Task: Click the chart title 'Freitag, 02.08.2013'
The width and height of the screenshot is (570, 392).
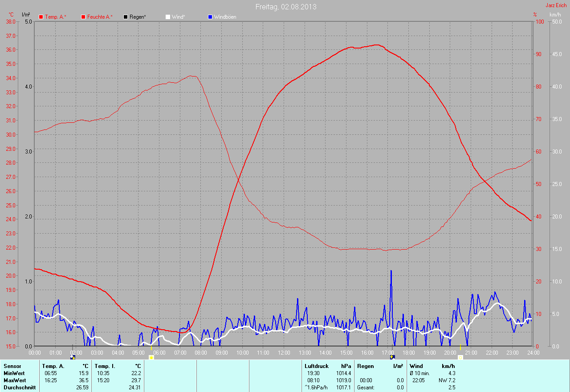Action: pos(286,7)
